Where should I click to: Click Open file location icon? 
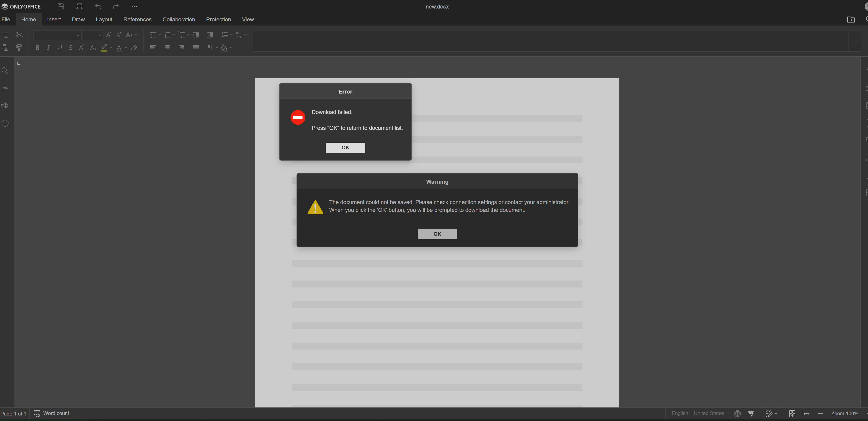[851, 20]
